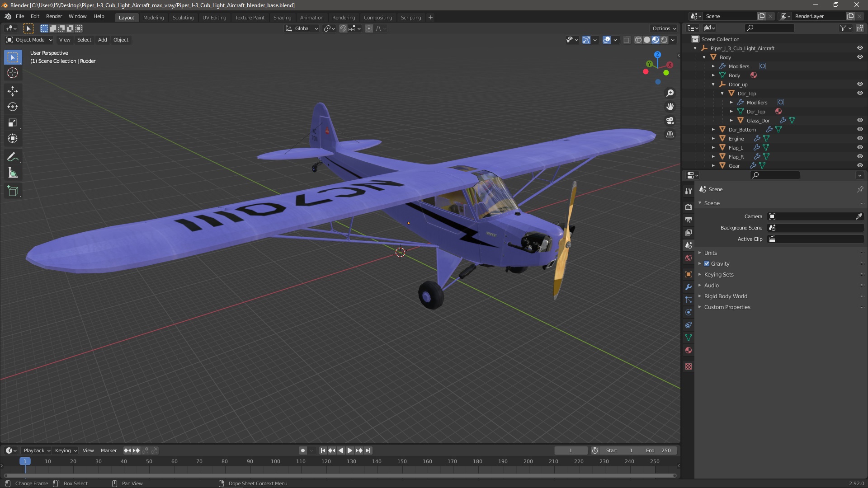
Task: Open the Tool properties tab
Action: point(689,191)
